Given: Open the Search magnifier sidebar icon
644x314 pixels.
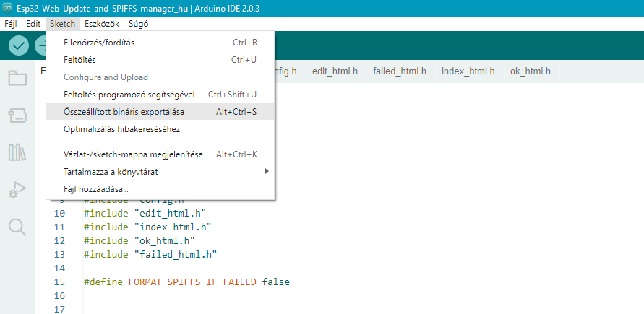Looking at the screenshot, I should [x=17, y=227].
